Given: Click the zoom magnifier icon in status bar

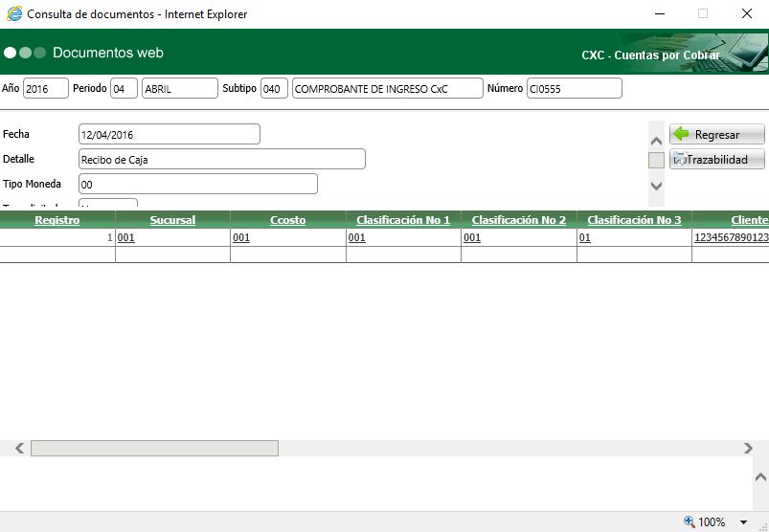Looking at the screenshot, I should [689, 522].
